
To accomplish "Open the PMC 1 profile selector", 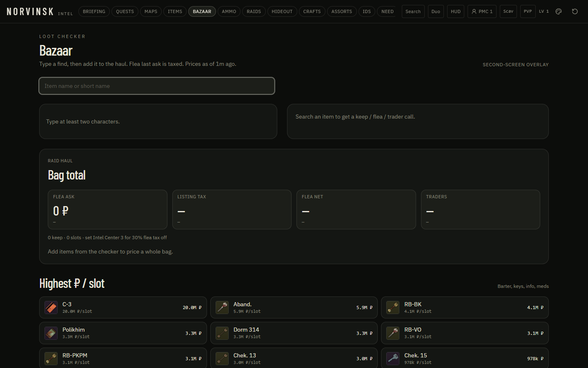I will [x=482, y=11].
